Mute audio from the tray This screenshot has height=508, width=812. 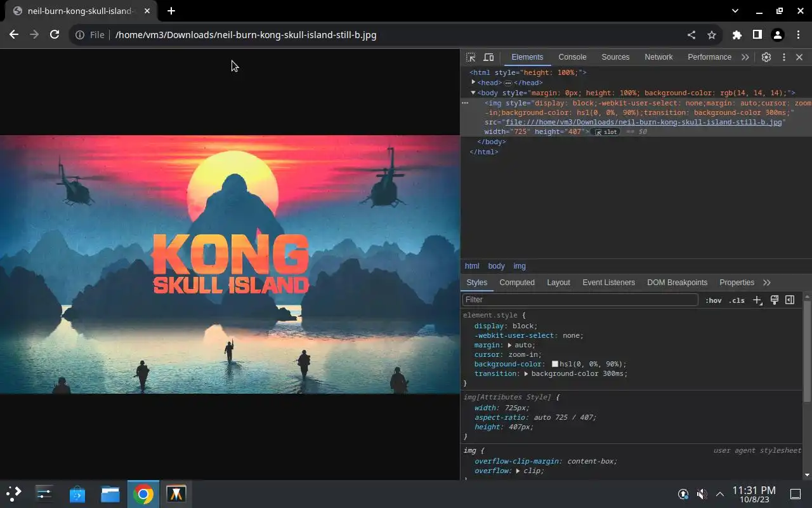[x=702, y=494]
